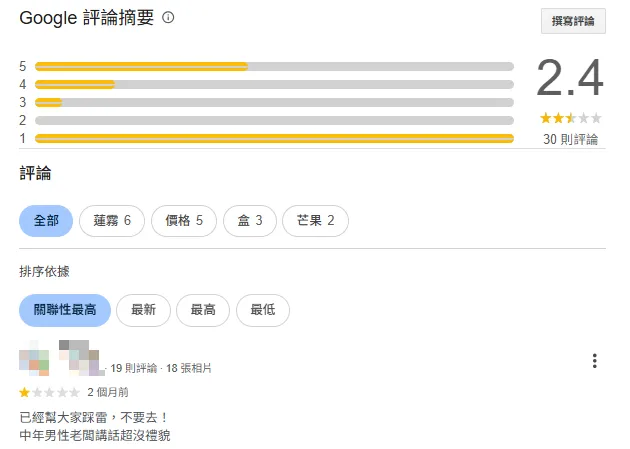
Task: Click the info icon beside Google 評論摘要
Action: pyautogui.click(x=168, y=18)
